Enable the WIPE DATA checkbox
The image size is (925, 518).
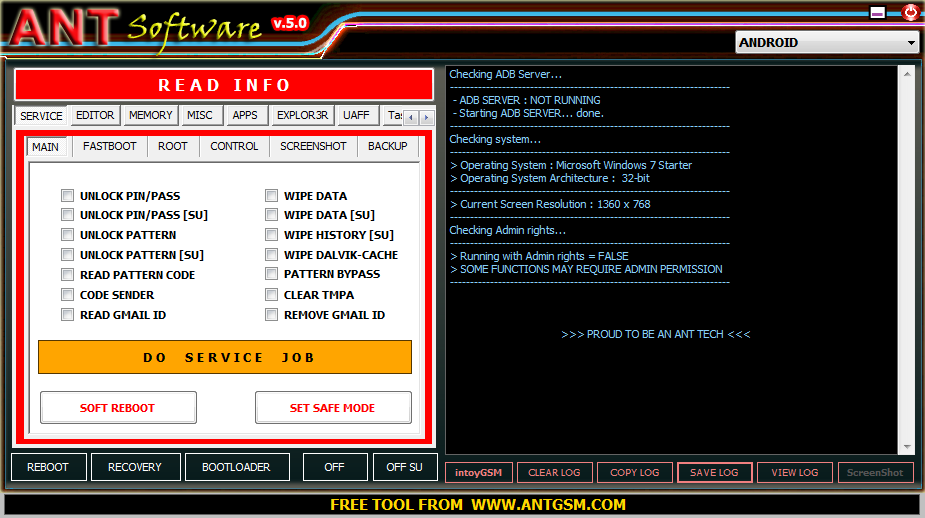coord(271,195)
